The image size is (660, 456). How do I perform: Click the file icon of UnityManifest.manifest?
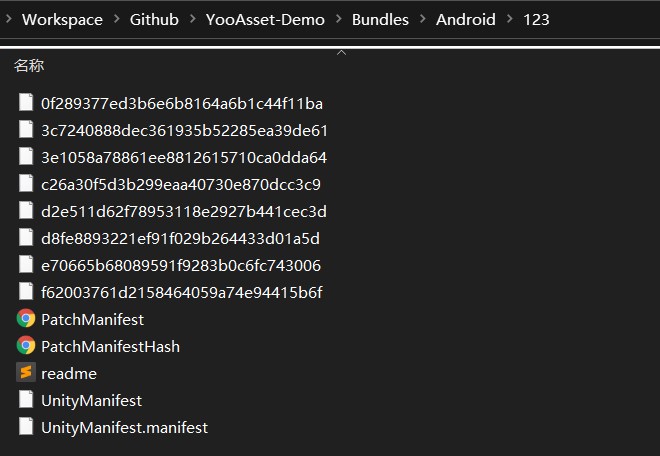[x=26, y=426]
